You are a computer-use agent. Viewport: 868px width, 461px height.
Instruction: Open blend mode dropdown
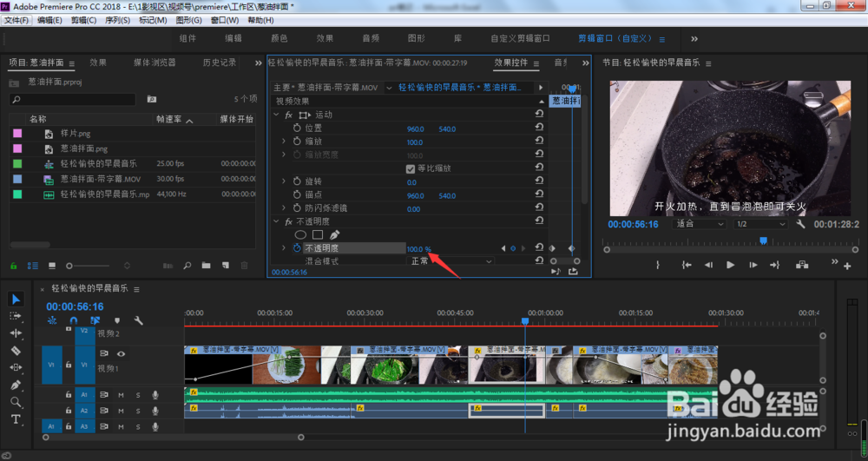(450, 261)
